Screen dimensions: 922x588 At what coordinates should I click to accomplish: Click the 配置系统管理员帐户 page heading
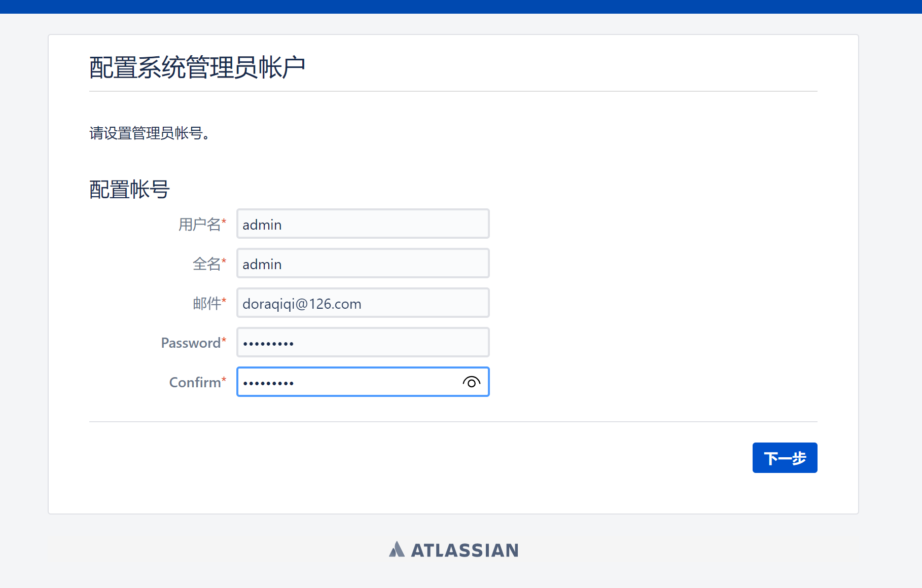coord(197,67)
